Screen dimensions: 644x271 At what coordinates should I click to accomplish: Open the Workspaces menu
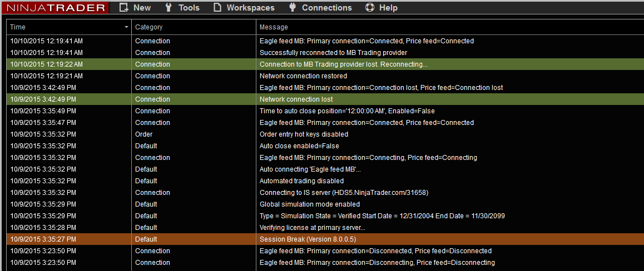[250, 8]
